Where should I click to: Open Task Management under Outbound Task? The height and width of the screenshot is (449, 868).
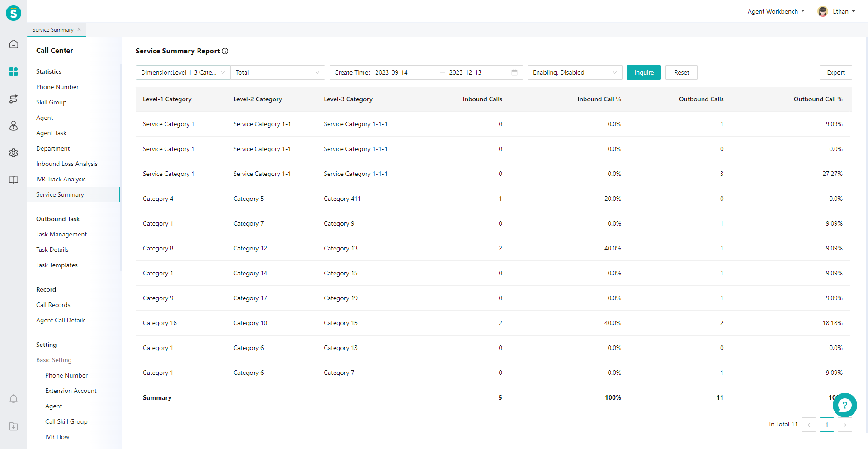pos(61,234)
